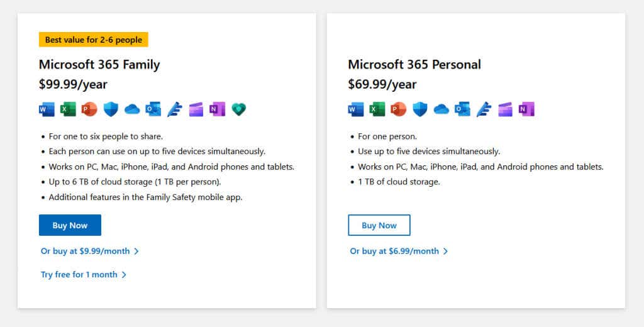
Task: Click the Excel icon in the Family plan
Action: pyautogui.click(x=68, y=109)
